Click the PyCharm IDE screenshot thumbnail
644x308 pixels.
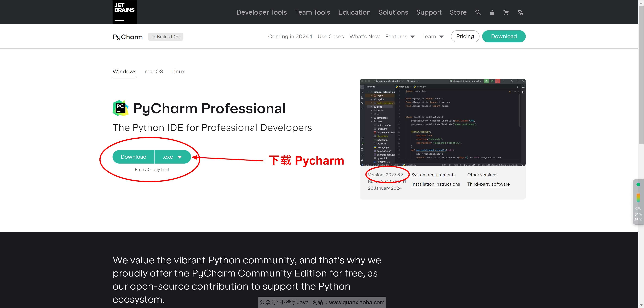(x=443, y=122)
